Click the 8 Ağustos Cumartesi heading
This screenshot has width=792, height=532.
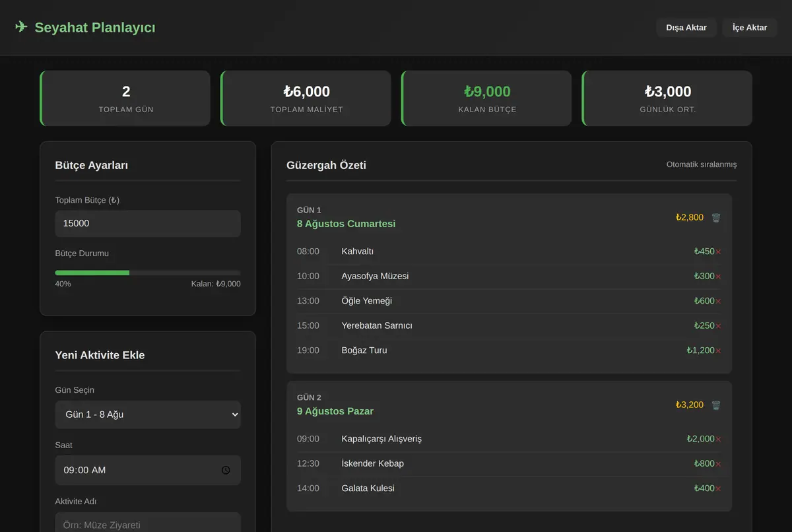coord(346,224)
